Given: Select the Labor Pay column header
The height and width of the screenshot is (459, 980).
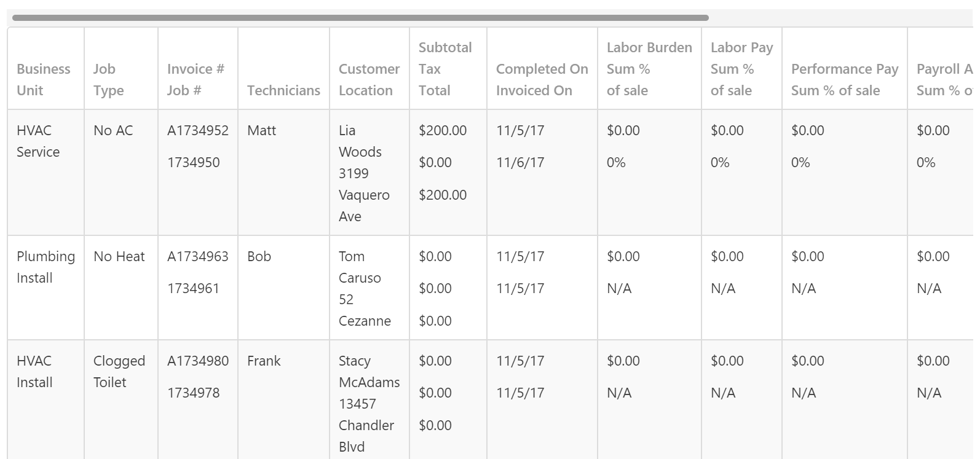Looking at the screenshot, I should coord(741,69).
